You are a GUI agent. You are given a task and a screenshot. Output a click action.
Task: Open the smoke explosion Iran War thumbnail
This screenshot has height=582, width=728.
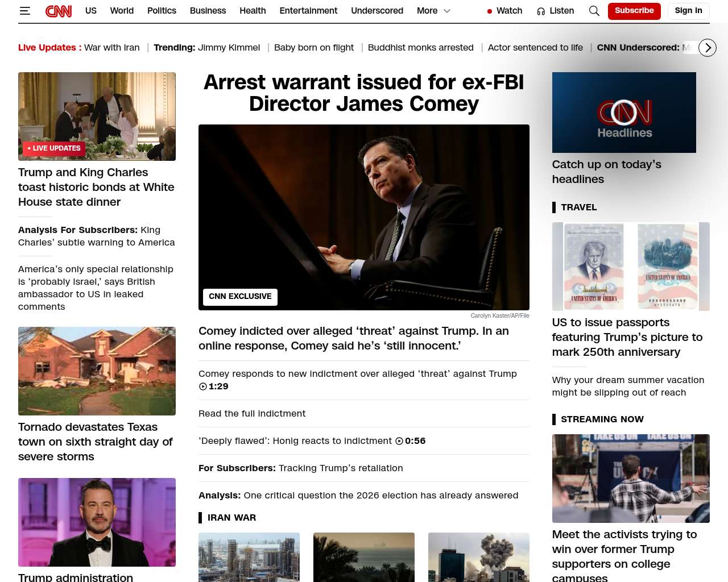[479, 557]
